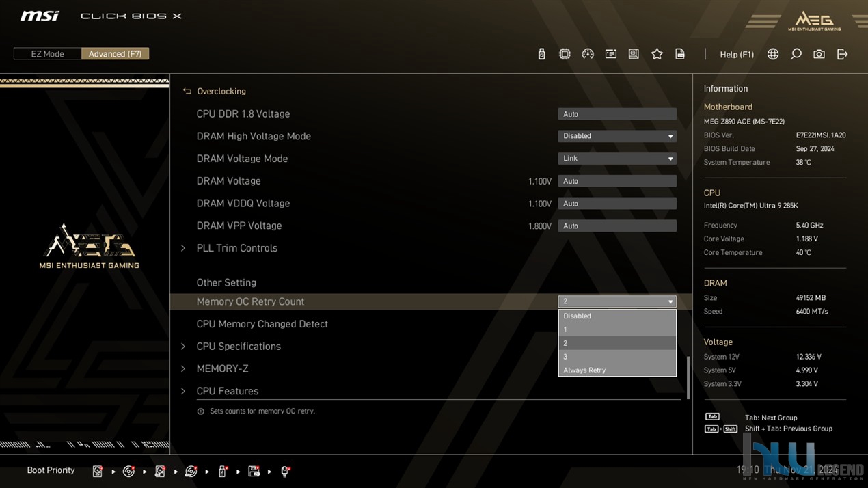Click DRAM Voltage Auto input field
This screenshot has width=868, height=488.
tap(617, 181)
